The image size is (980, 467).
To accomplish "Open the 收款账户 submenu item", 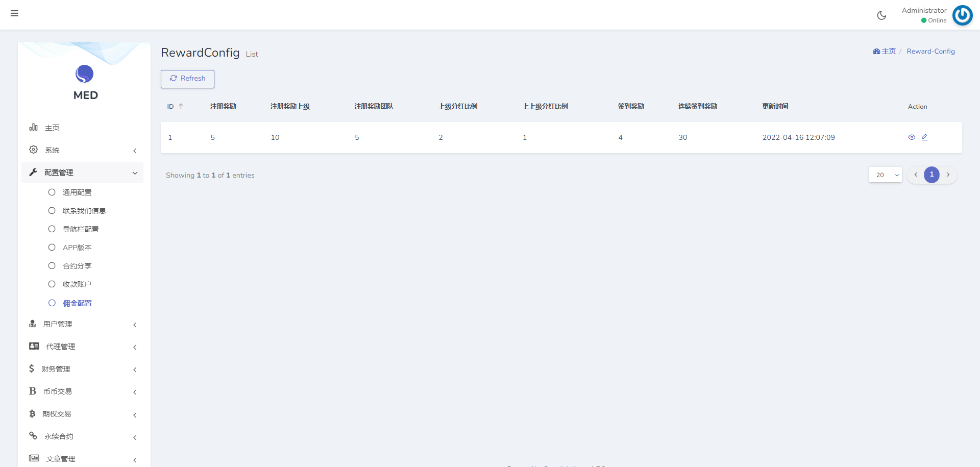I will pos(77,284).
